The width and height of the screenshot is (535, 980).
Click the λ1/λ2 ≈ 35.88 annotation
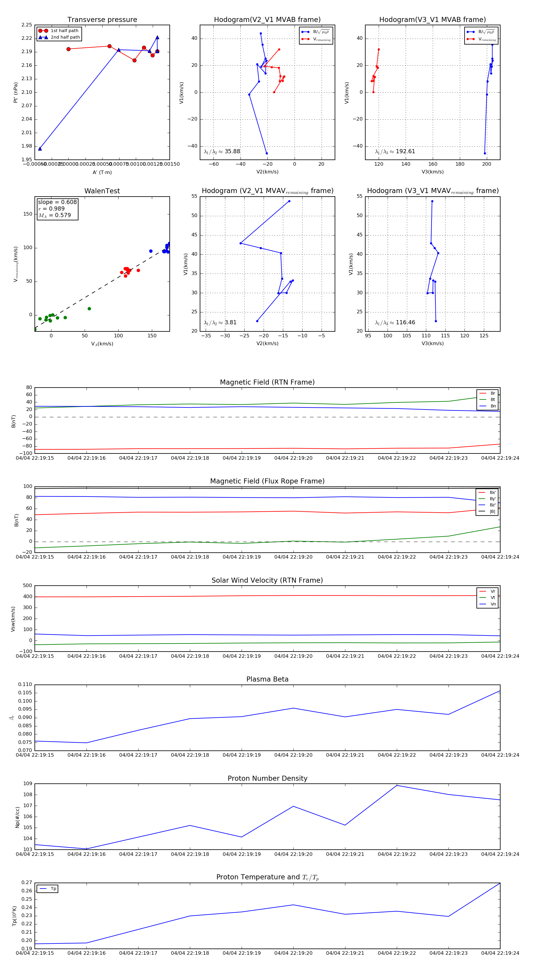(222, 151)
